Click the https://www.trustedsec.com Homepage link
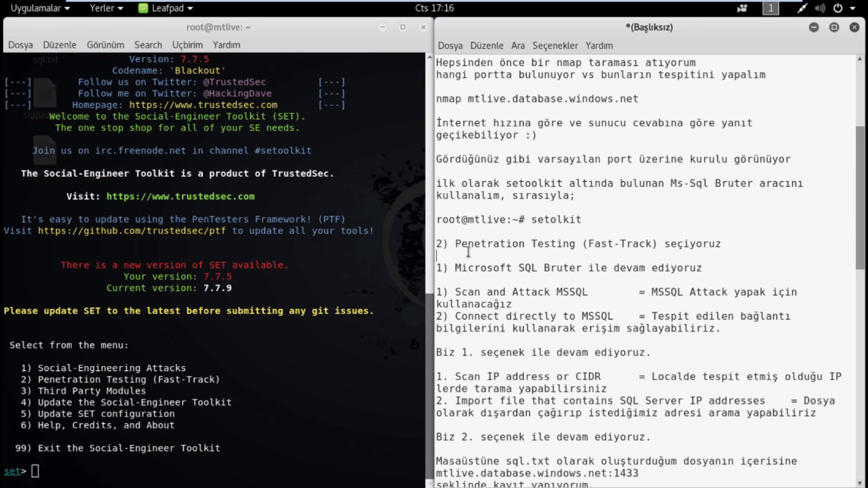This screenshot has width=868, height=488. click(x=203, y=105)
